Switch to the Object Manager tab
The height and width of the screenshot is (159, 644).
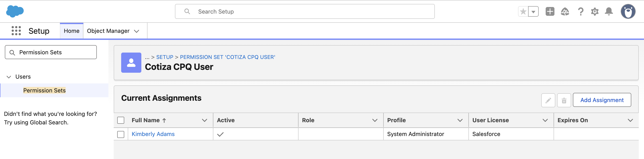click(108, 31)
